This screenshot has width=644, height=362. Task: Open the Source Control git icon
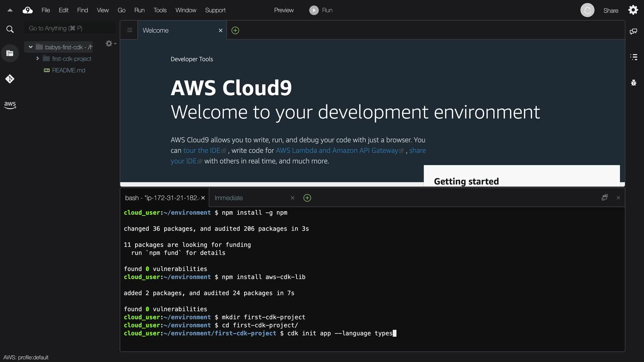click(x=10, y=79)
